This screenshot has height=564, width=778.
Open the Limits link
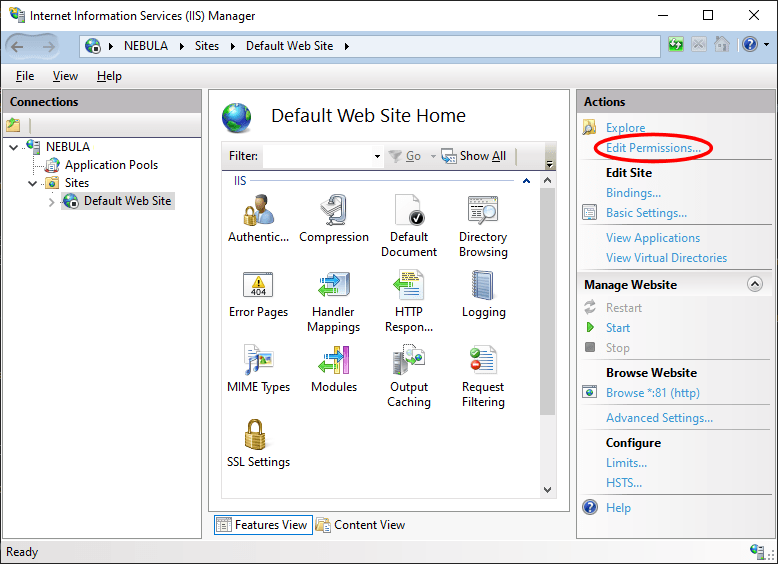pyautogui.click(x=626, y=463)
